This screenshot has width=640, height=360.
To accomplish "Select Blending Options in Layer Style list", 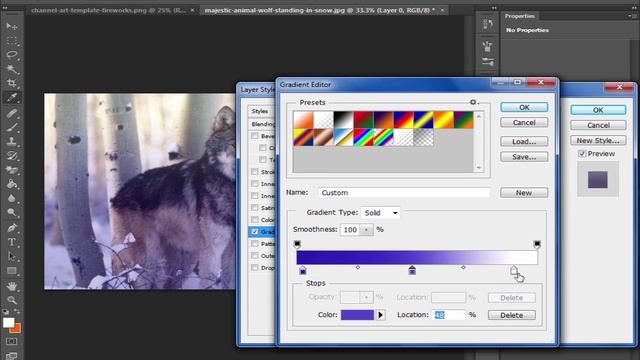I will pos(262,124).
